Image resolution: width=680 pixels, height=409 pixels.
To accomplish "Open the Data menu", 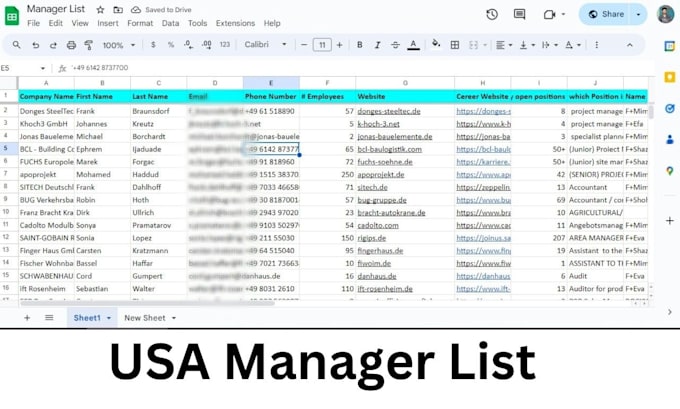I will click(x=170, y=23).
